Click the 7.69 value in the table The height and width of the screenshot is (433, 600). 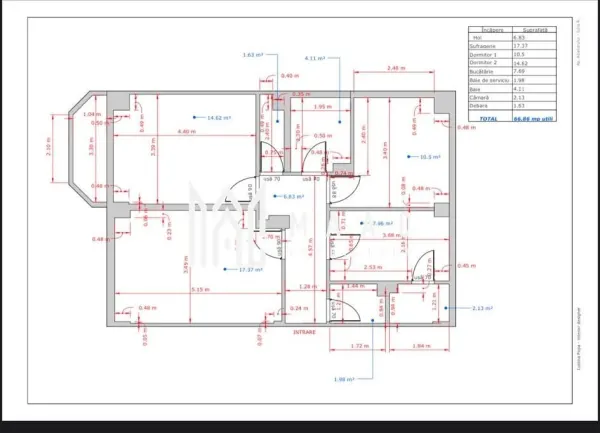pyautogui.click(x=519, y=71)
